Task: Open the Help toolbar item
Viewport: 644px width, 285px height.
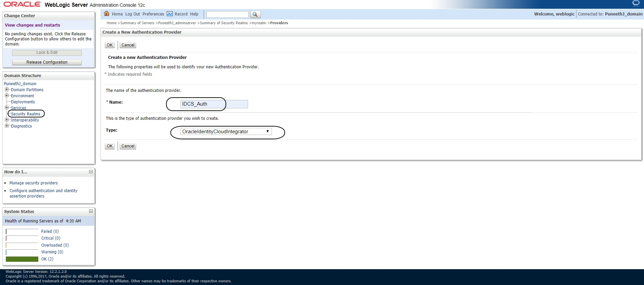Action: [x=194, y=14]
